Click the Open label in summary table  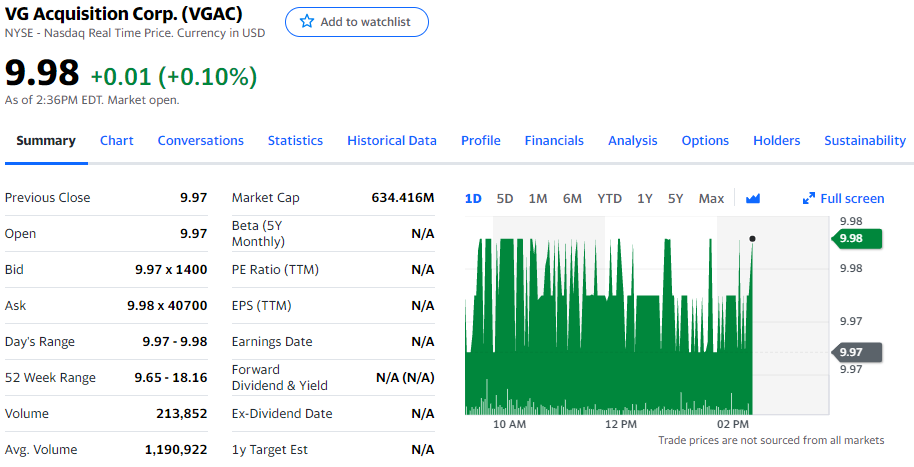(20, 234)
